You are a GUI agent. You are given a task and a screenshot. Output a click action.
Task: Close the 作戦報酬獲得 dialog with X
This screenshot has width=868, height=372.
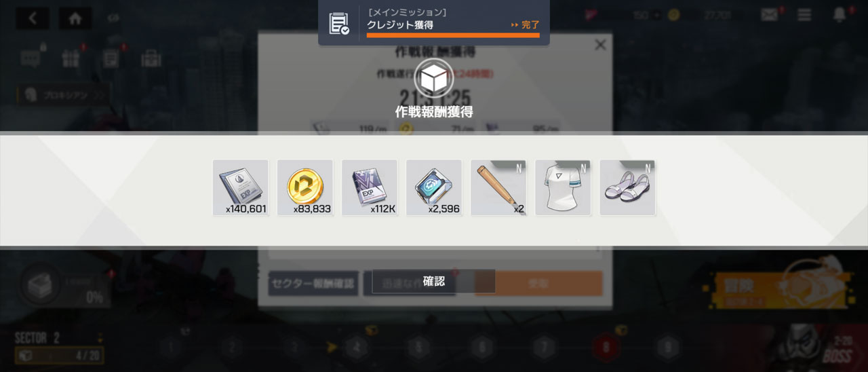600,45
